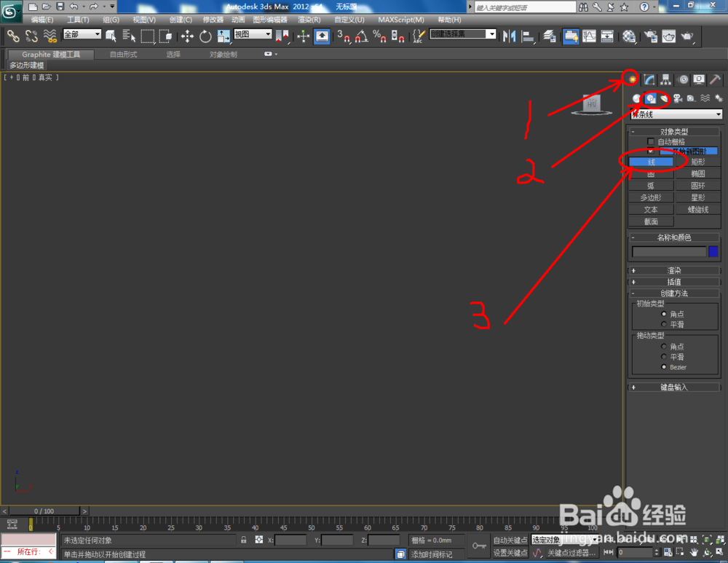Viewport: 728px width, 563px height.
Task: Open the 样条线 shape type dropdown
Action: pos(676,114)
